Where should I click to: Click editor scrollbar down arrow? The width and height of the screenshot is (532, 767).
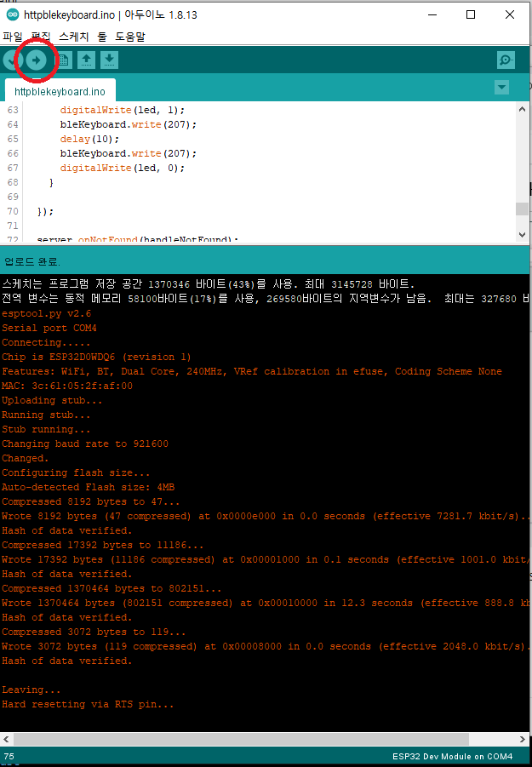(x=523, y=235)
